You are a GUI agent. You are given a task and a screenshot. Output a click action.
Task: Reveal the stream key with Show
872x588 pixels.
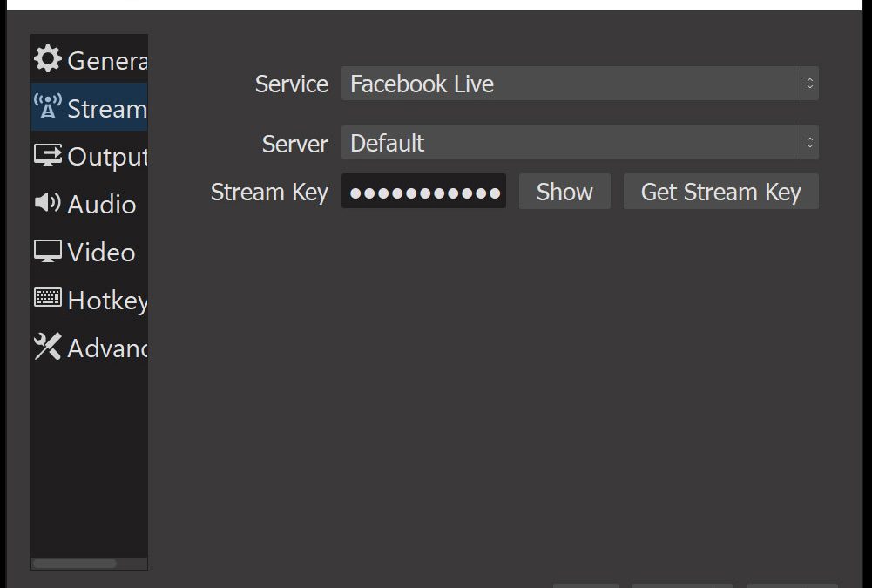tap(564, 192)
